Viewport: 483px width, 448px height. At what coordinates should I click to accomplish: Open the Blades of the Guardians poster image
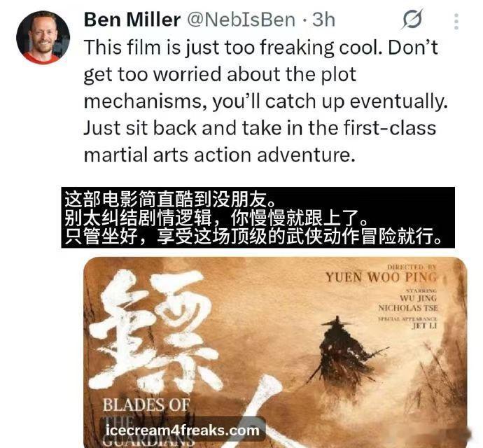[x=275, y=352]
